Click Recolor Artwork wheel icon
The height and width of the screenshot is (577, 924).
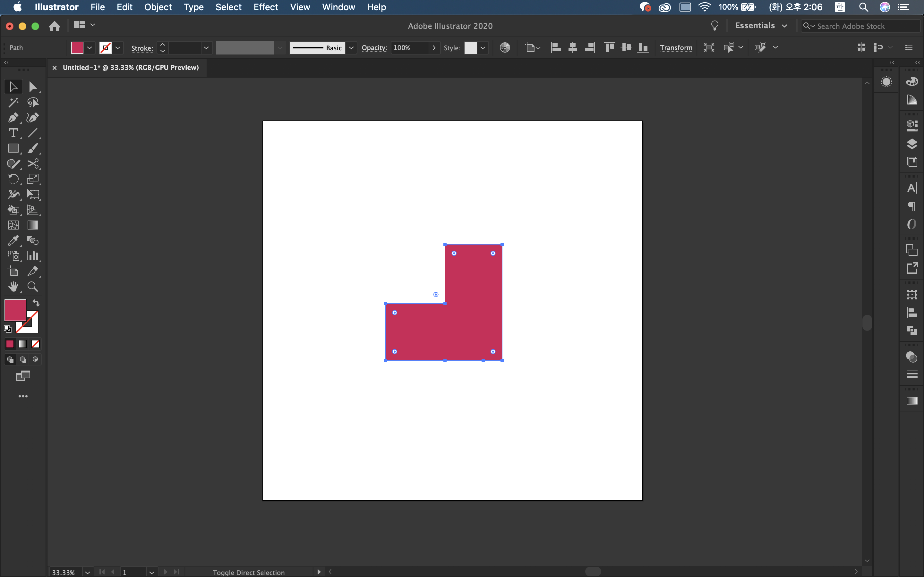coord(505,48)
